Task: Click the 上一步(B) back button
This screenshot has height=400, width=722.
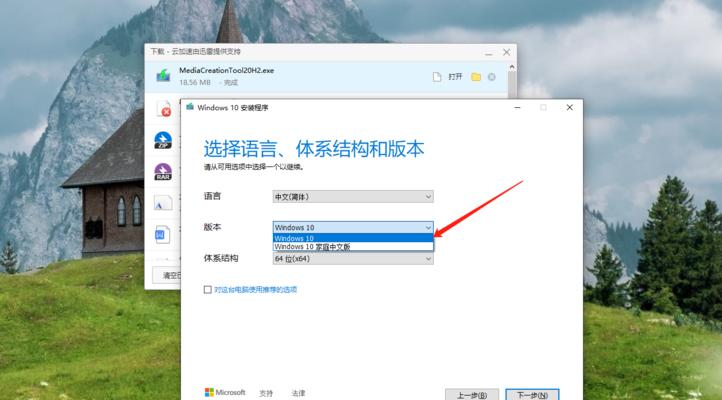Action: point(472,394)
